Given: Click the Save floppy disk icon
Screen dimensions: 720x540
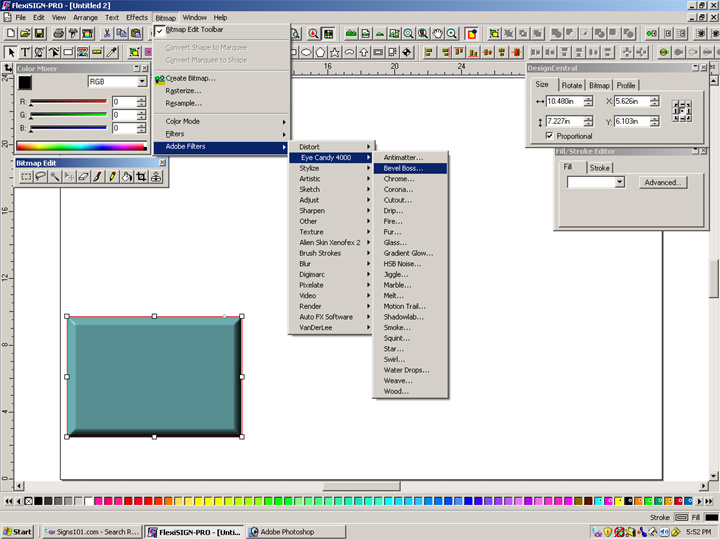Looking at the screenshot, I should (39, 34).
